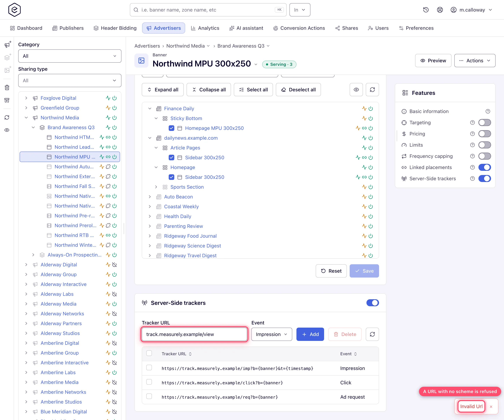Refresh the linked placements tree

click(x=372, y=90)
